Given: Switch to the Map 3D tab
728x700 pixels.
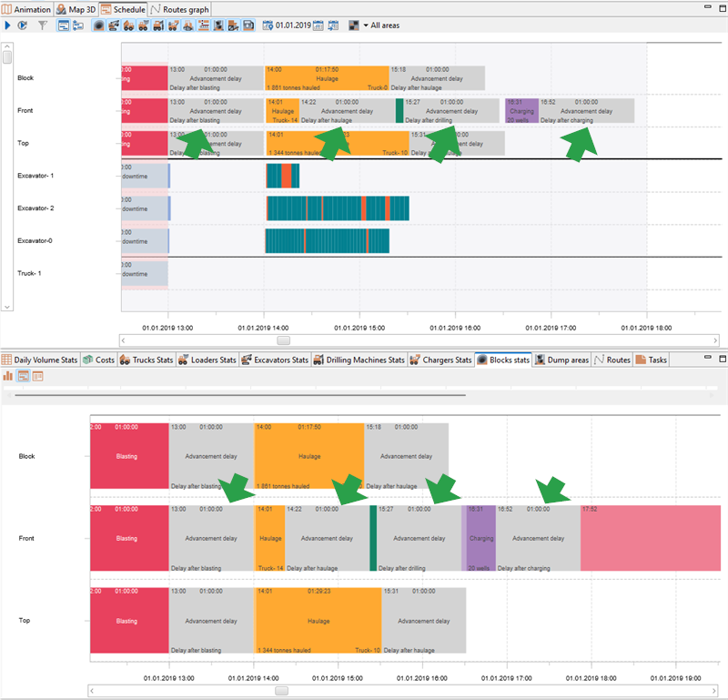Looking at the screenshot, I should (x=76, y=9).
